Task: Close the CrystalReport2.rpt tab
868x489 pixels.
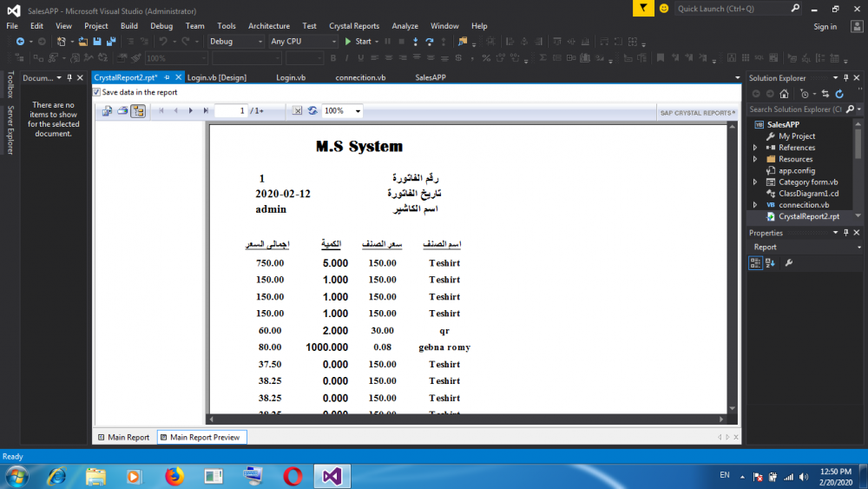Action: click(178, 77)
